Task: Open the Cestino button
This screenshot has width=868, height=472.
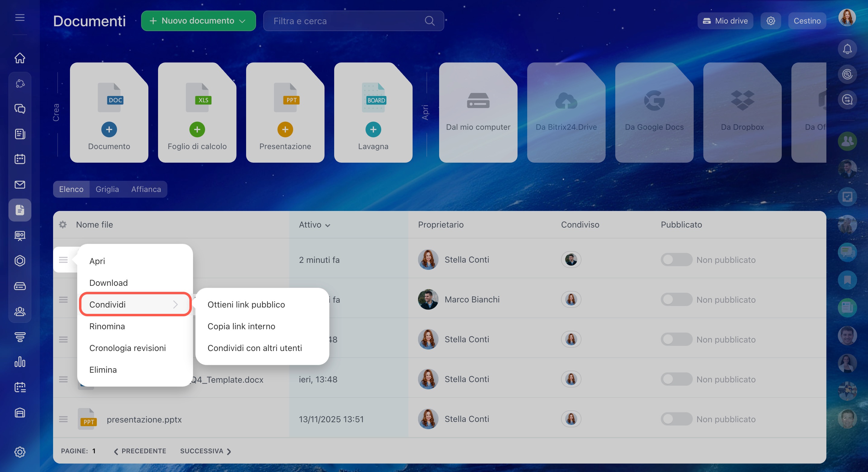Action: 807,21
